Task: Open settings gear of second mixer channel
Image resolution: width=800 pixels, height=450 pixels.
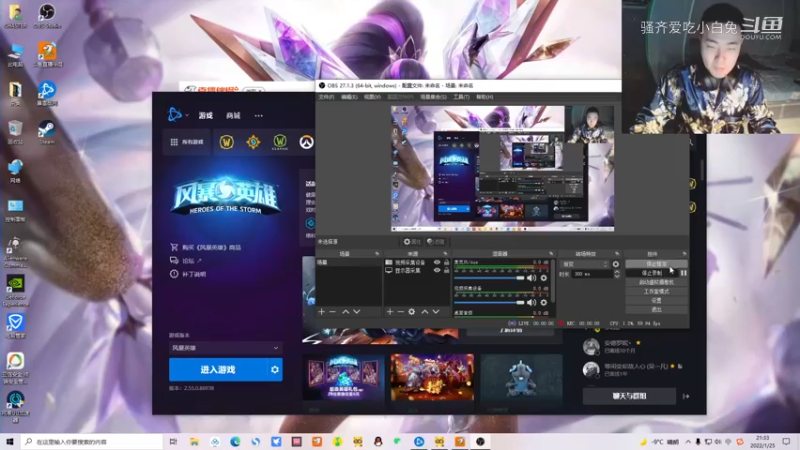Action: 544,302
